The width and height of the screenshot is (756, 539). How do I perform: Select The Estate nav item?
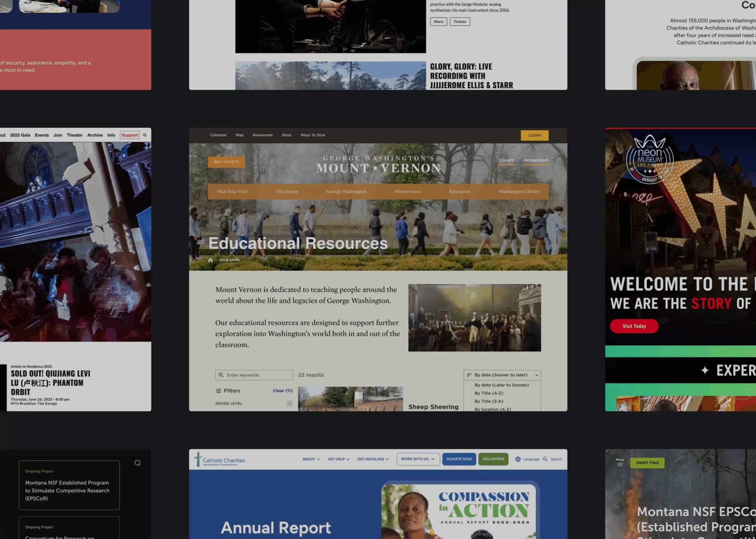point(287,191)
